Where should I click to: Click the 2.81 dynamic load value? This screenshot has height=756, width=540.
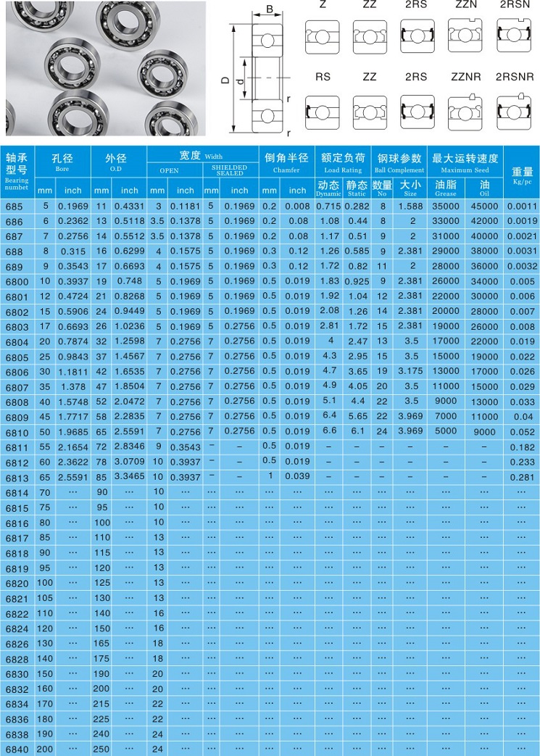[x=329, y=325]
